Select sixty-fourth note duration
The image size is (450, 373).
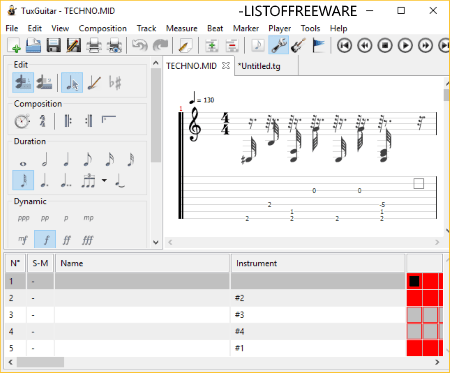(x=23, y=180)
